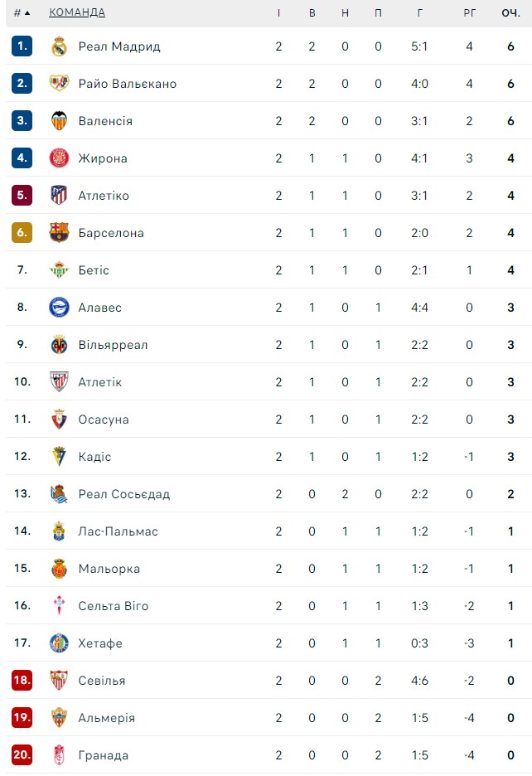Click the Лас-Пальмас team name

click(118, 531)
